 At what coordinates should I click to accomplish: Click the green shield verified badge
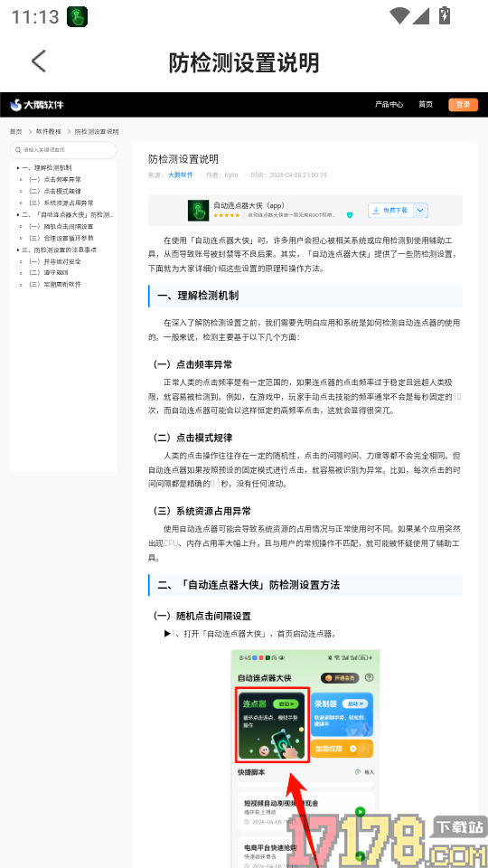[349, 215]
